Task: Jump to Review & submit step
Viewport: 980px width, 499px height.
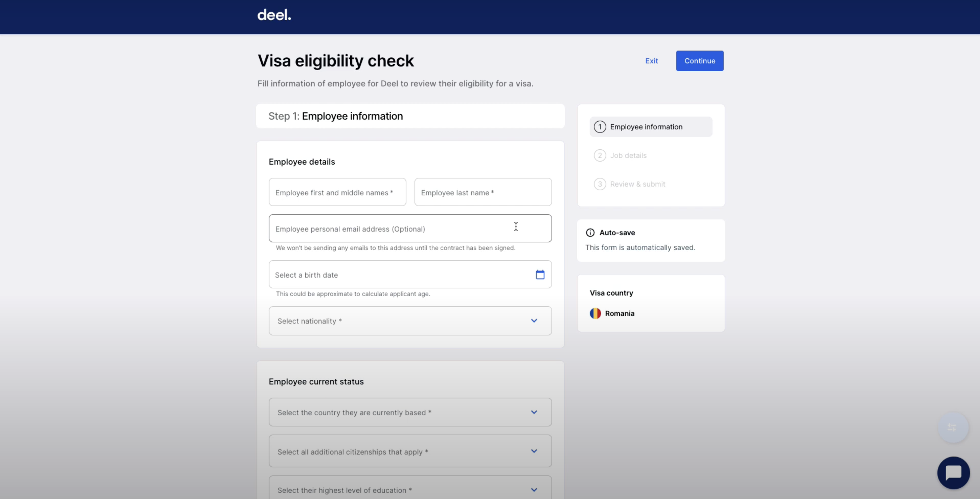Action: point(638,184)
